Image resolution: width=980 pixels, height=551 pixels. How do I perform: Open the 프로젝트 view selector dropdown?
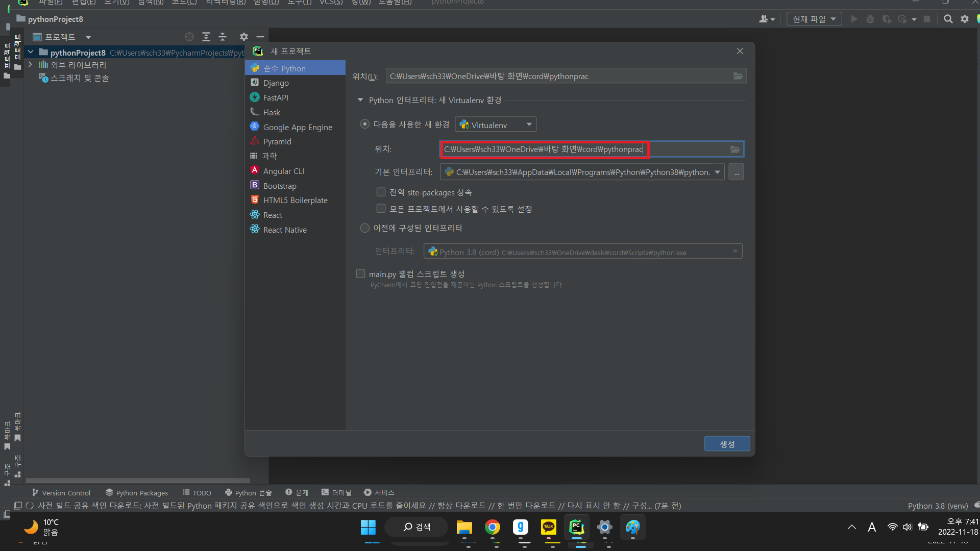(61, 37)
